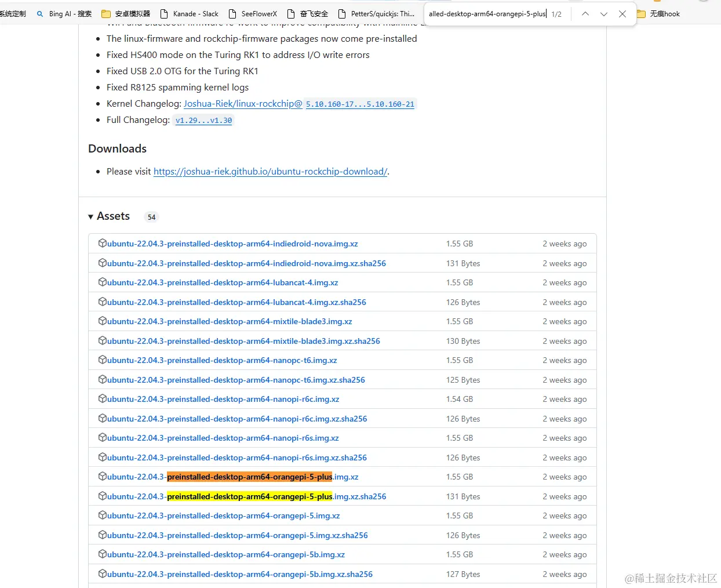Download nanopc-t6.img.xz.sha256 checksum
The height and width of the screenshot is (588, 721).
click(x=236, y=380)
